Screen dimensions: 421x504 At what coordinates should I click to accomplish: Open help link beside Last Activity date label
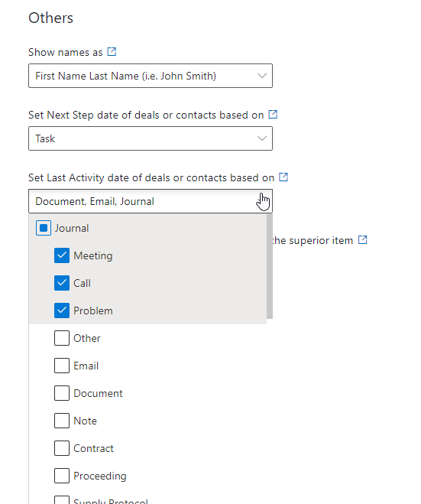283,177
